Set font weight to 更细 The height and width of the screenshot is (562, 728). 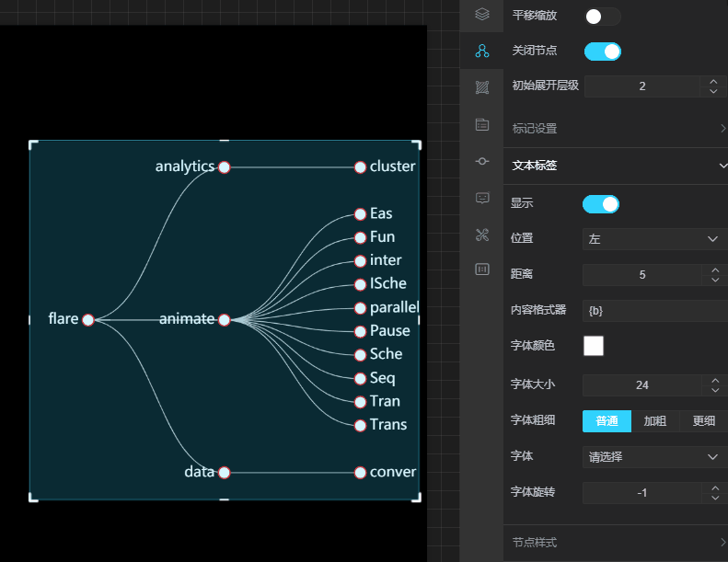pyautogui.click(x=704, y=421)
